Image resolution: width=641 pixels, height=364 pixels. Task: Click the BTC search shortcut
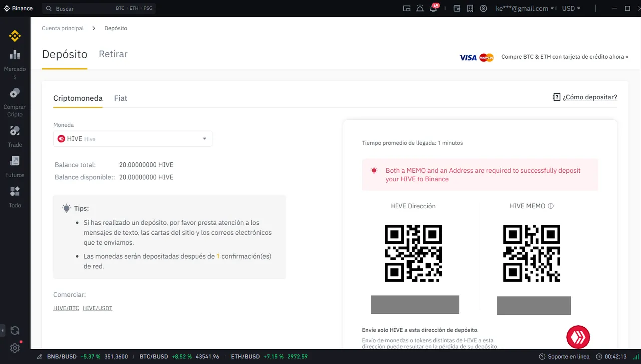point(120,9)
